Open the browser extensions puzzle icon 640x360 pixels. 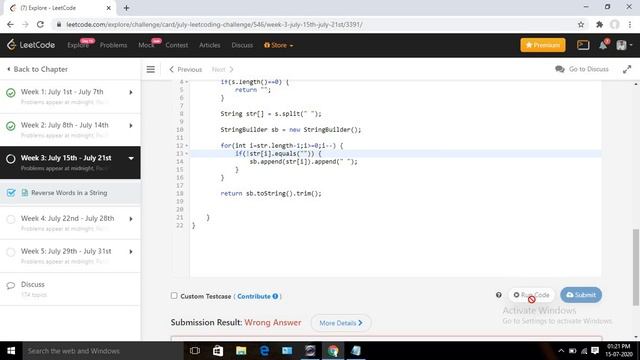[599, 24]
